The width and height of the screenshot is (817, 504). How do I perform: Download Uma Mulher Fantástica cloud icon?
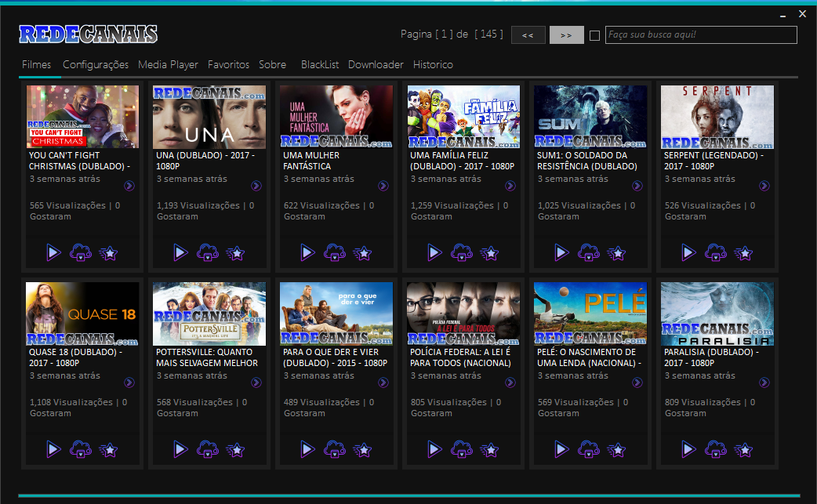click(335, 253)
